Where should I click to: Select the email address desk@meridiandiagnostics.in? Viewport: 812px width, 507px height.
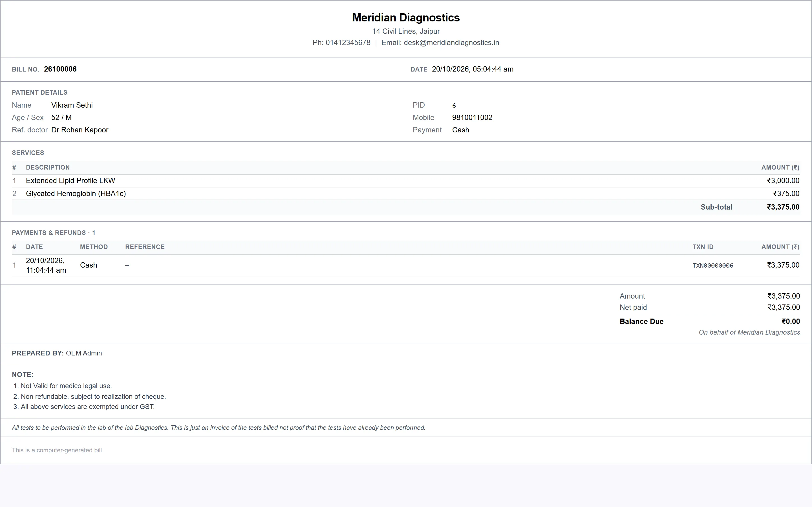point(451,43)
